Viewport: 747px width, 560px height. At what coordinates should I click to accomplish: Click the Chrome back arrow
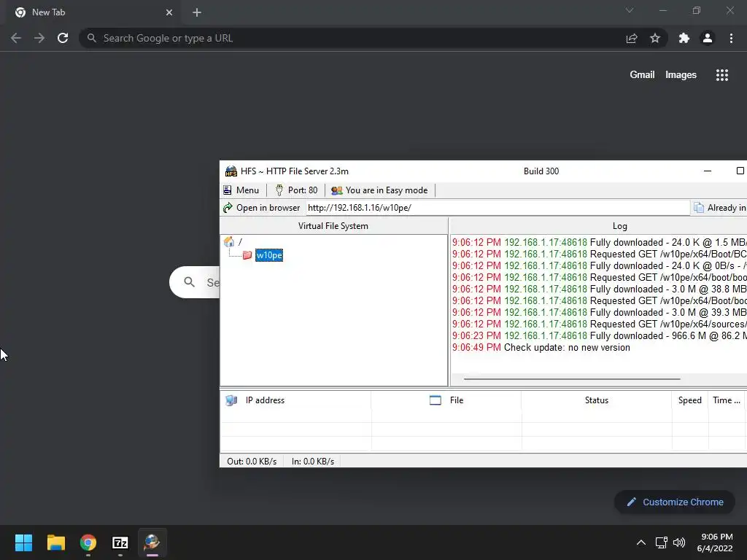[x=16, y=38]
